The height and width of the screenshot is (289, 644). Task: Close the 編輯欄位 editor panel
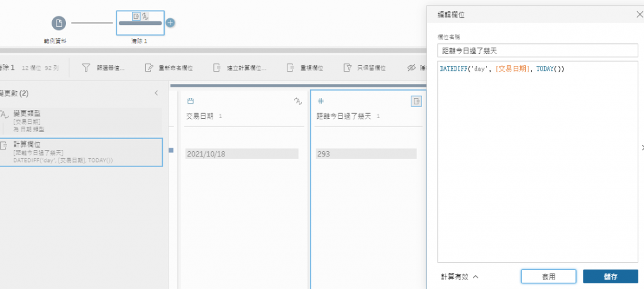point(639,15)
